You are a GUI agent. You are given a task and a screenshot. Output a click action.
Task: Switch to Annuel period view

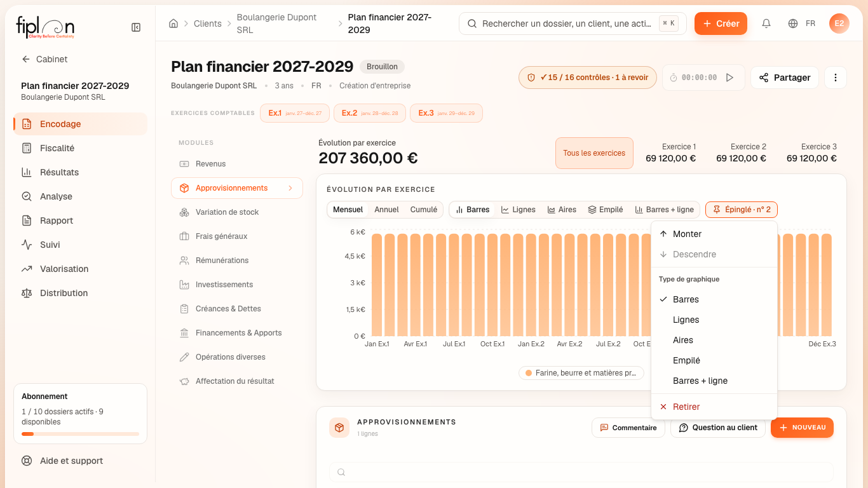click(387, 210)
